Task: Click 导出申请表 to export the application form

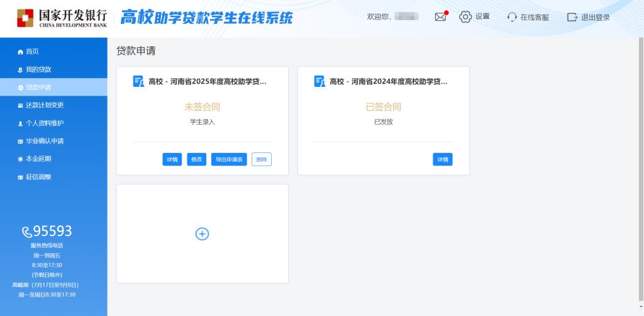Action: click(229, 159)
